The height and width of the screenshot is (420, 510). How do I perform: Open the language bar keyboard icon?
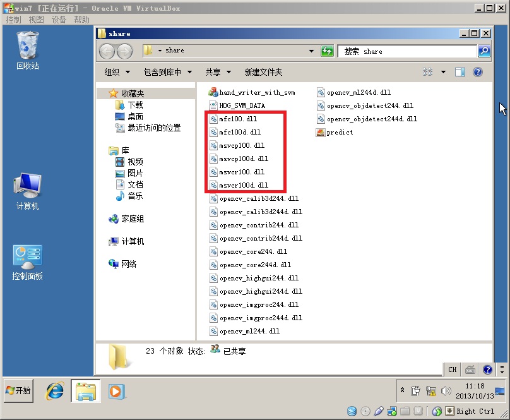pyautogui.click(x=470, y=369)
